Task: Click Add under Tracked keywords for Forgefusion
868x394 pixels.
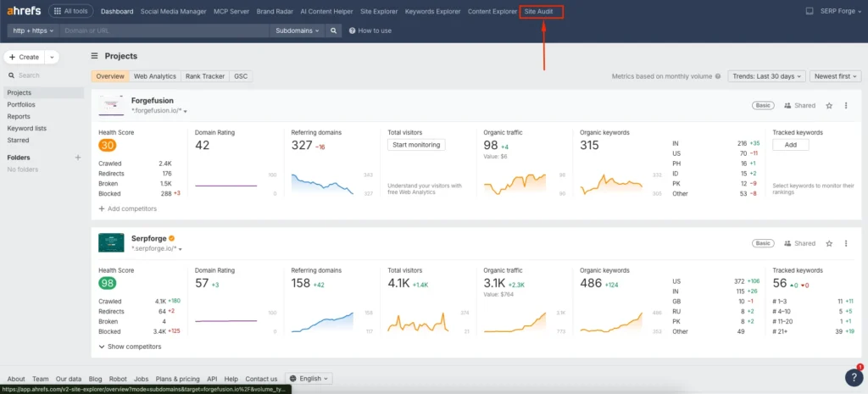Action: (791, 145)
